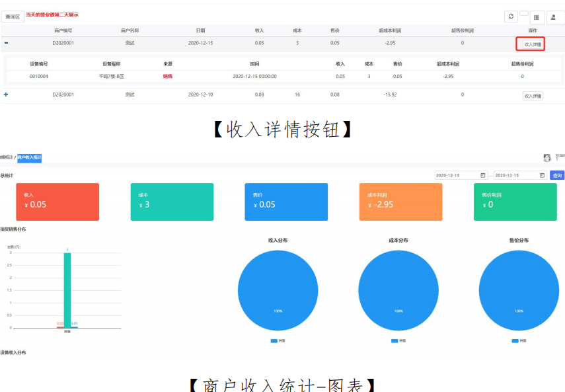Image resolution: width=565 pixels, height=392 pixels.
Task: Open the column selection grid icon
Action: pos(536,17)
